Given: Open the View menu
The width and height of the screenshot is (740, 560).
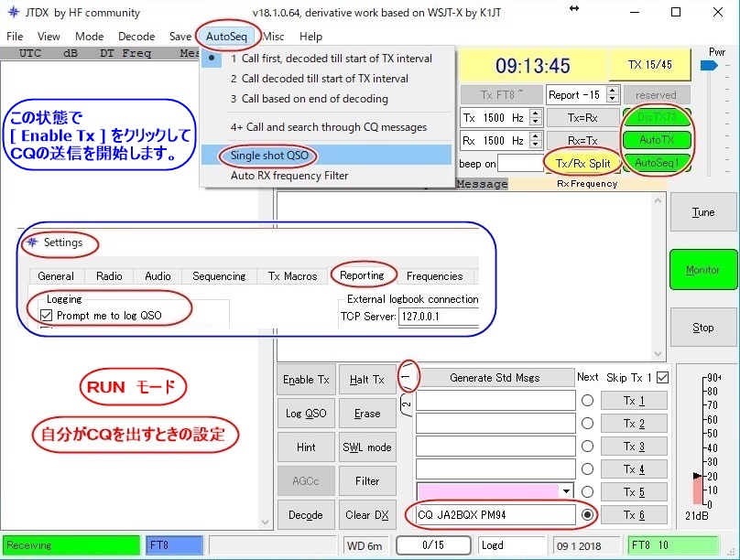Looking at the screenshot, I should (x=49, y=37).
